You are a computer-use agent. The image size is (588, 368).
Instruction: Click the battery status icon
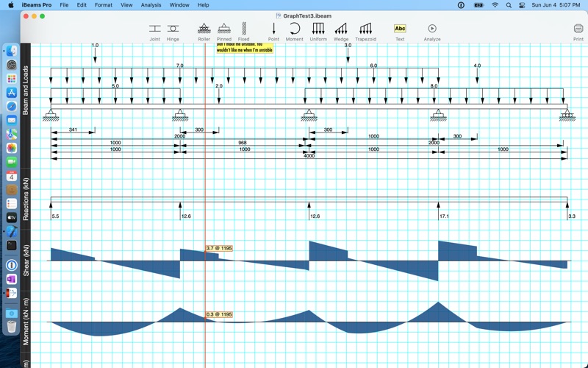pos(479,5)
